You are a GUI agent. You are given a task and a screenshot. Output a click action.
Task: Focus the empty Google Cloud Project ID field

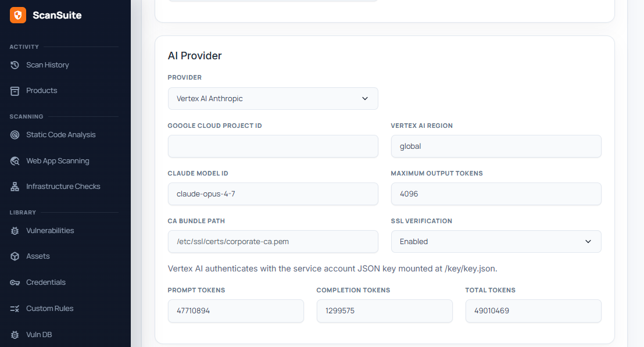click(273, 146)
